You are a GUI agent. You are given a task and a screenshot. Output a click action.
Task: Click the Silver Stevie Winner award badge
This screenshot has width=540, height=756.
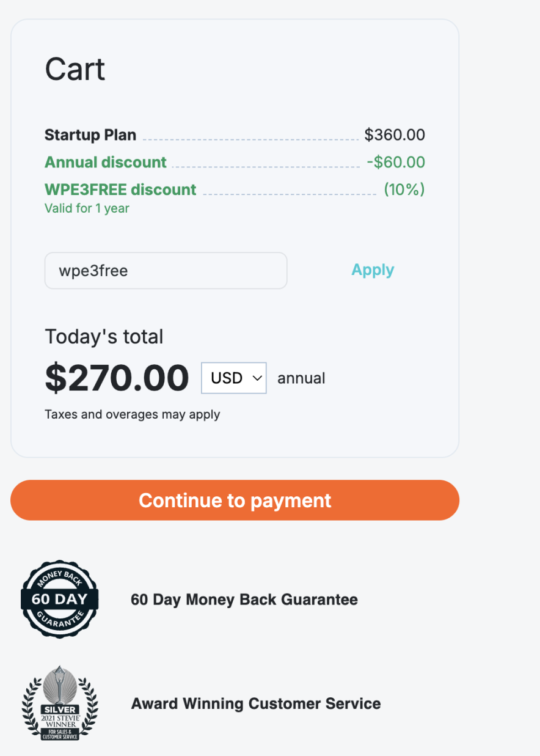click(x=60, y=703)
